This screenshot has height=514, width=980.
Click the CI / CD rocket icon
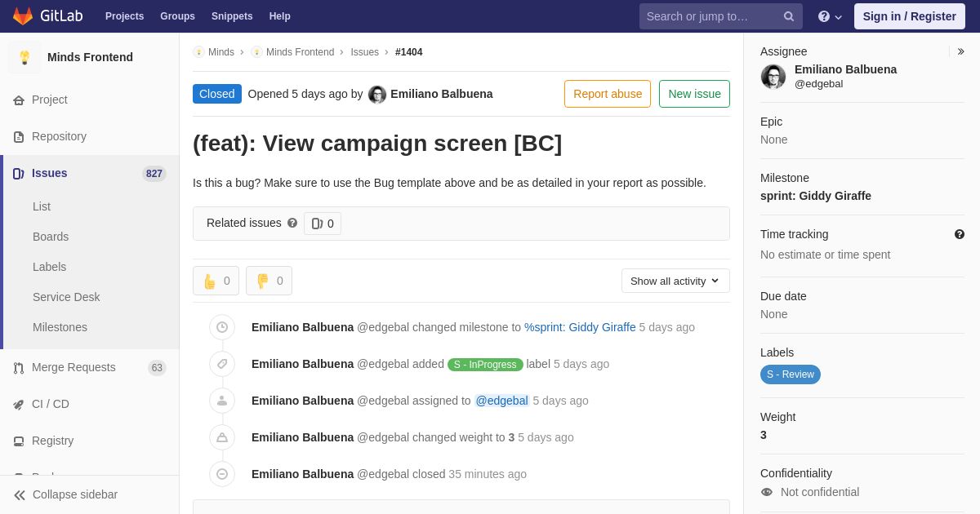[x=18, y=405]
